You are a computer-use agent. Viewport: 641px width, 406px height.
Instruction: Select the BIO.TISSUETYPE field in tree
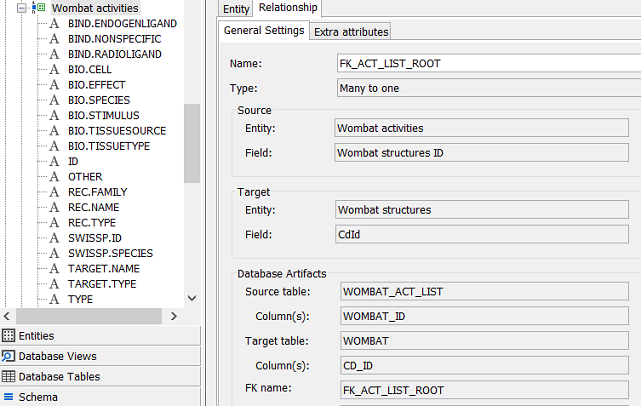tap(109, 146)
